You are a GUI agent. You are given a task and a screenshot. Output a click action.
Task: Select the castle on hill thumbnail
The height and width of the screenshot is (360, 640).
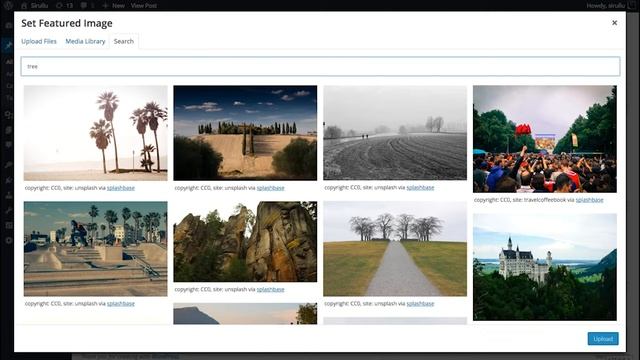point(544,267)
